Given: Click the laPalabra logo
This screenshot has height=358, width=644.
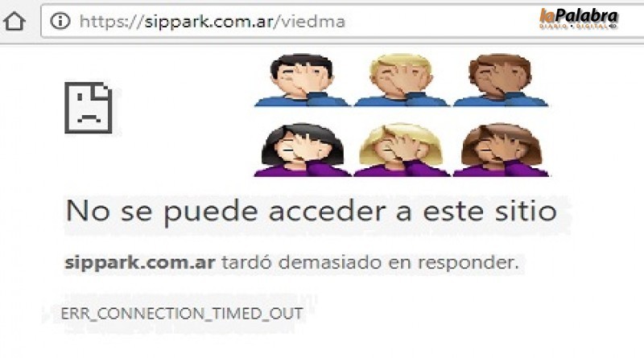Looking at the screenshot, I should click(x=579, y=19).
